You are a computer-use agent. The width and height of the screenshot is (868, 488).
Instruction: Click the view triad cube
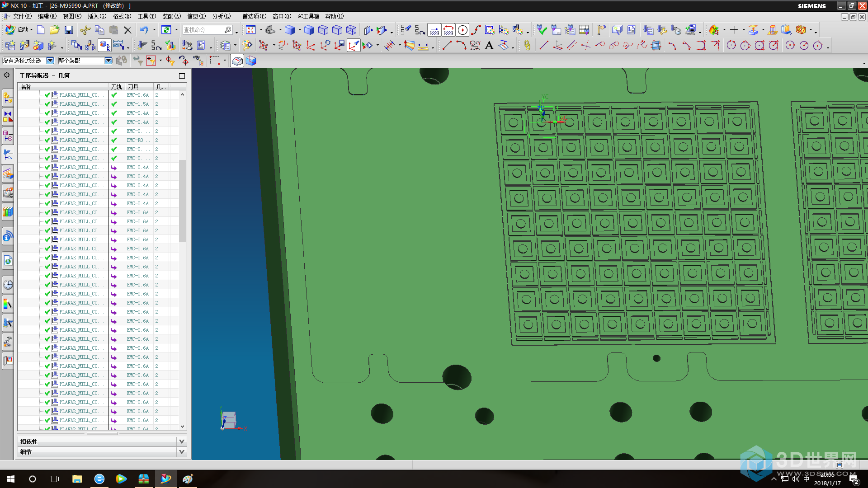229,420
